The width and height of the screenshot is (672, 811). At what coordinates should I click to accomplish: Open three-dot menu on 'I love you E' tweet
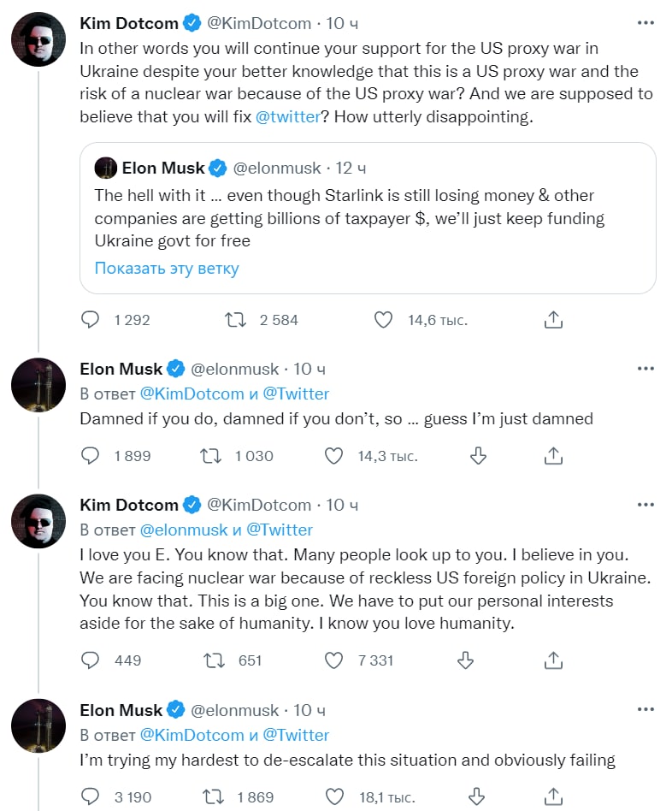tap(645, 505)
